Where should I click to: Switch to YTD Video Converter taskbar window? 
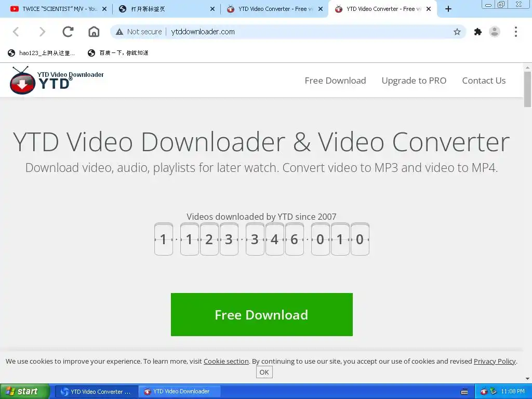[x=96, y=392]
